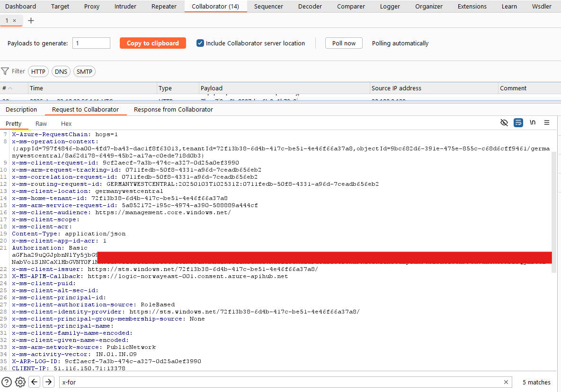
Task: Switch to the Target tab
Action: tap(60, 7)
